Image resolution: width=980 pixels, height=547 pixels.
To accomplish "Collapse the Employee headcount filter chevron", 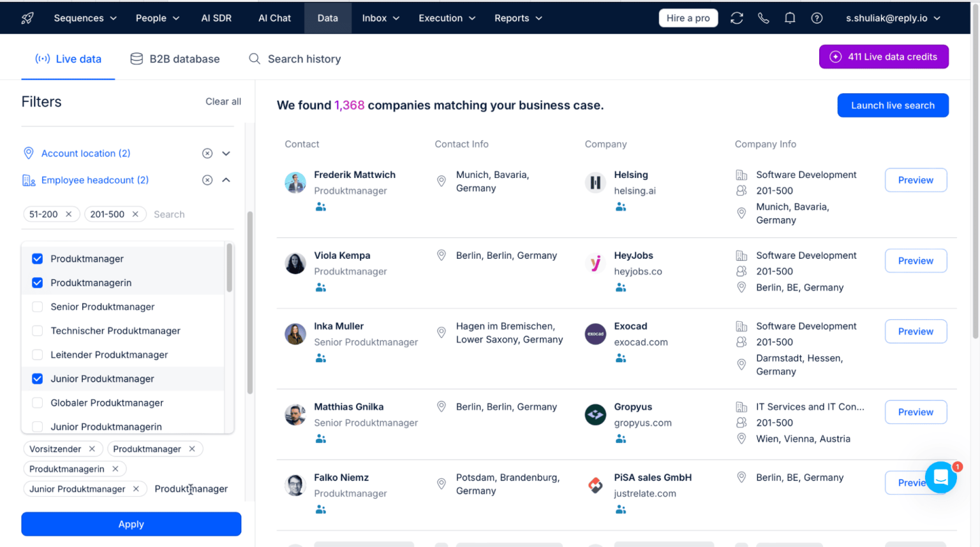I will point(226,180).
